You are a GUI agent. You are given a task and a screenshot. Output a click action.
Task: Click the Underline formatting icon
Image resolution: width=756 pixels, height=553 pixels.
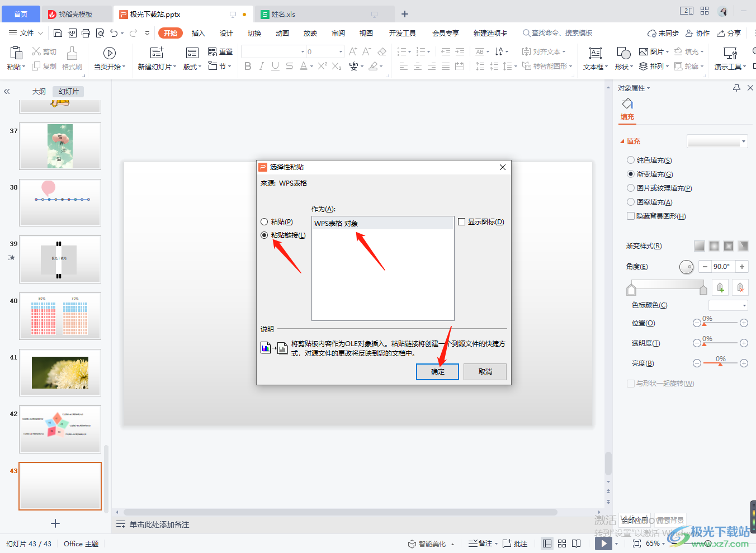tap(275, 66)
